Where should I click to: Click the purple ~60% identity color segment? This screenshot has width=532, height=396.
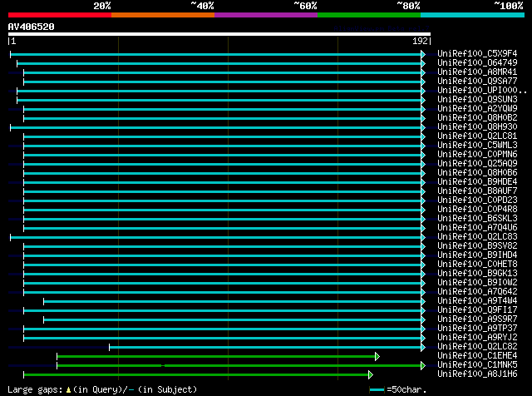[266, 15]
